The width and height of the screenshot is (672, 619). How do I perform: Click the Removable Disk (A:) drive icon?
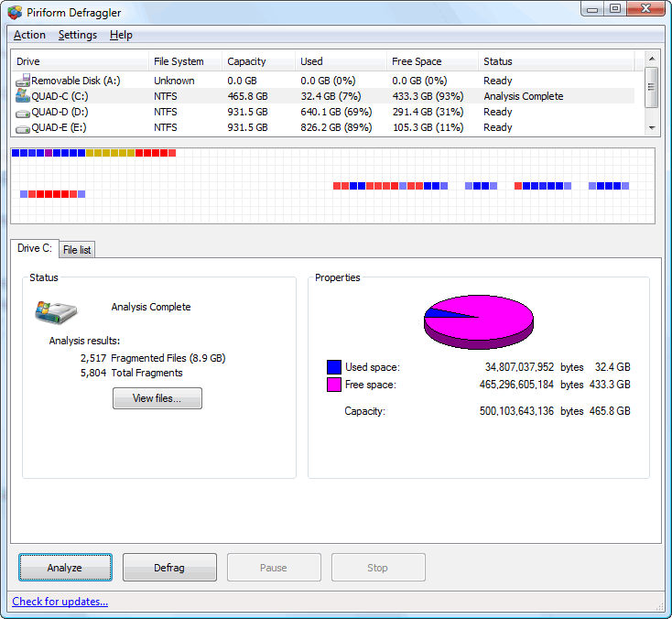pyautogui.click(x=23, y=81)
